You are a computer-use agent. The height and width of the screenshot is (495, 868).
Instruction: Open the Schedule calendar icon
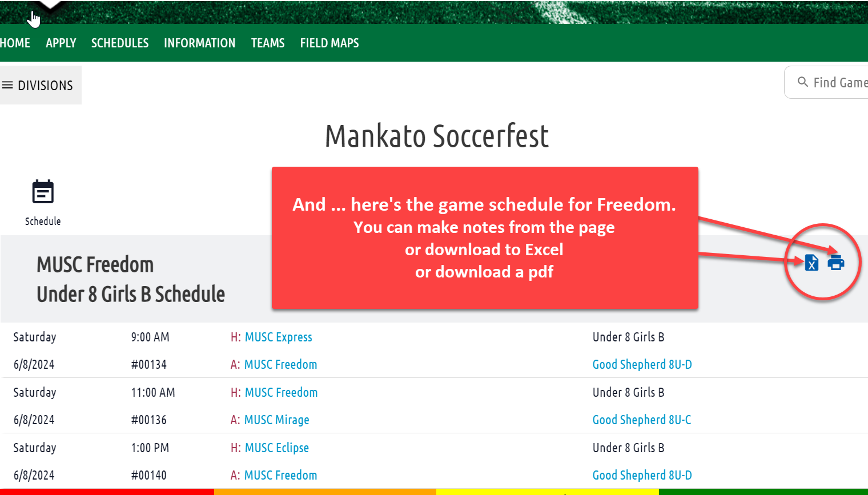43,192
